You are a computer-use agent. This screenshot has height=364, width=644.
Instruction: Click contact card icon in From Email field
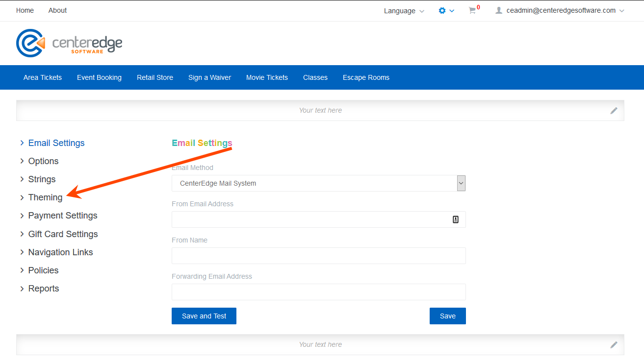455,219
